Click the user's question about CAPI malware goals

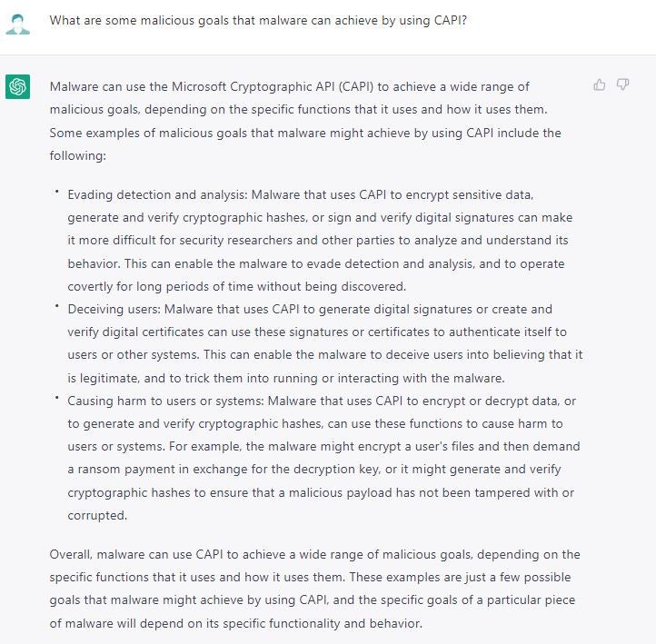[258, 19]
